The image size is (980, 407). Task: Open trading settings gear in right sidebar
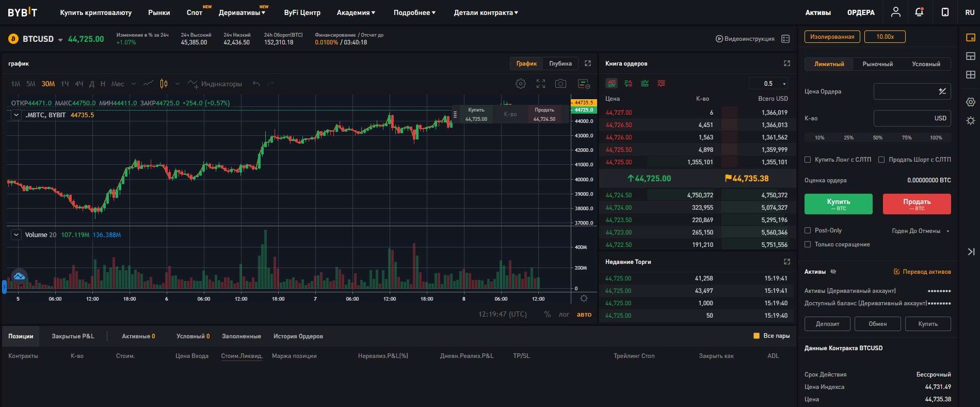point(970,102)
